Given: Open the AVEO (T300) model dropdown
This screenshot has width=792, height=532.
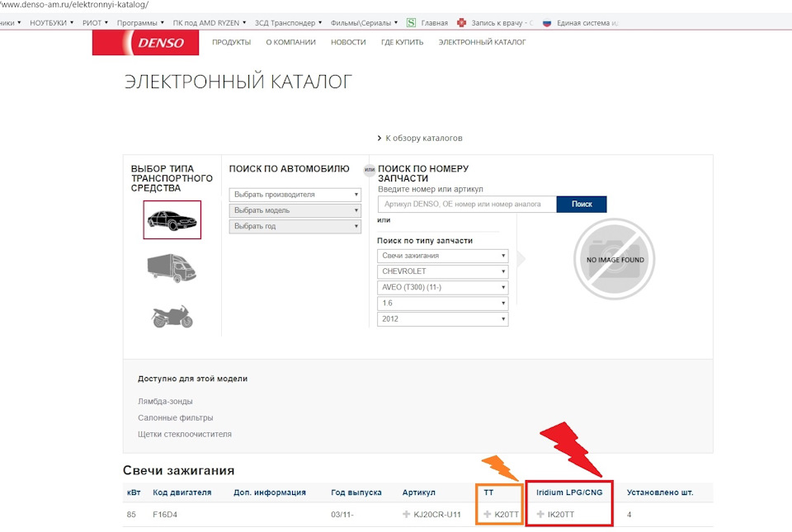Looking at the screenshot, I should point(442,287).
